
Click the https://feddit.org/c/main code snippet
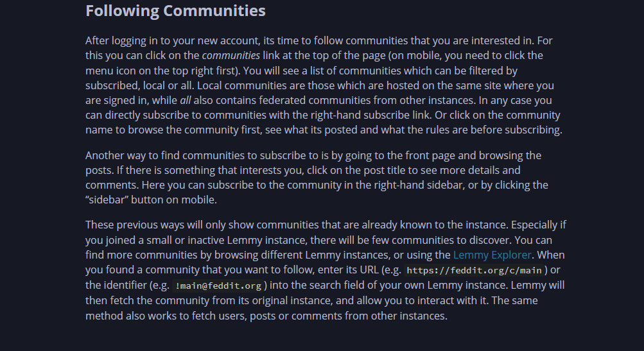475,271
